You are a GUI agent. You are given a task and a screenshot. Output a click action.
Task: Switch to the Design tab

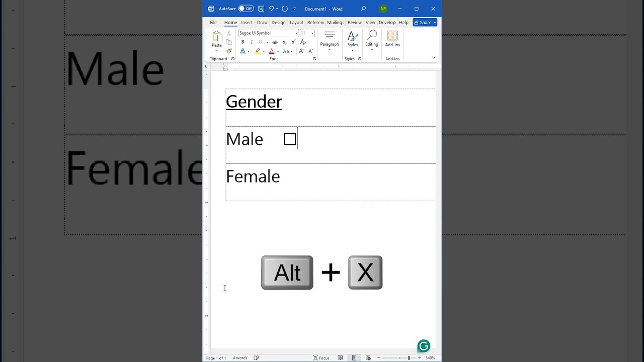click(278, 23)
